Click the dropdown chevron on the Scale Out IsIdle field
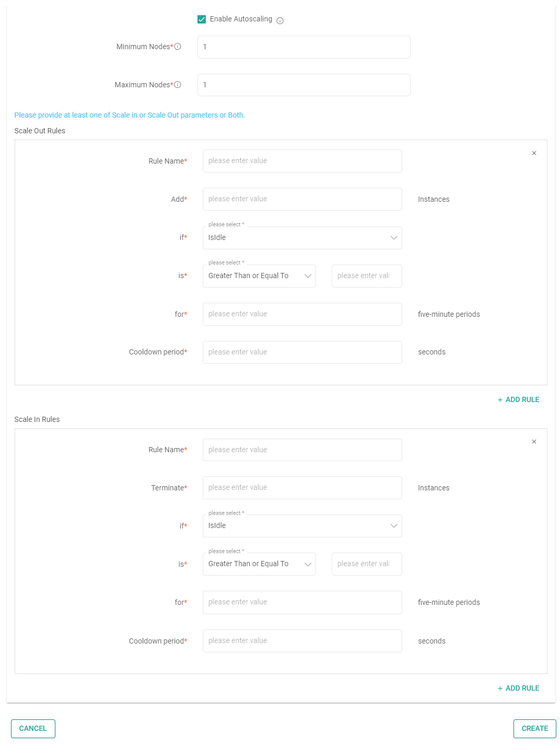Image resolution: width=560 pixels, height=745 pixels. pos(394,238)
